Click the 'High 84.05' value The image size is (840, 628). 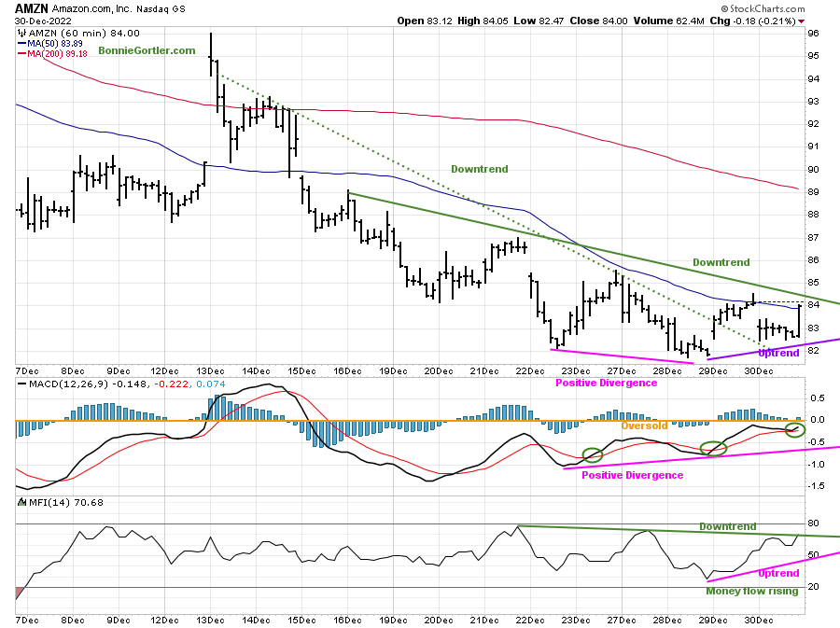[483, 21]
